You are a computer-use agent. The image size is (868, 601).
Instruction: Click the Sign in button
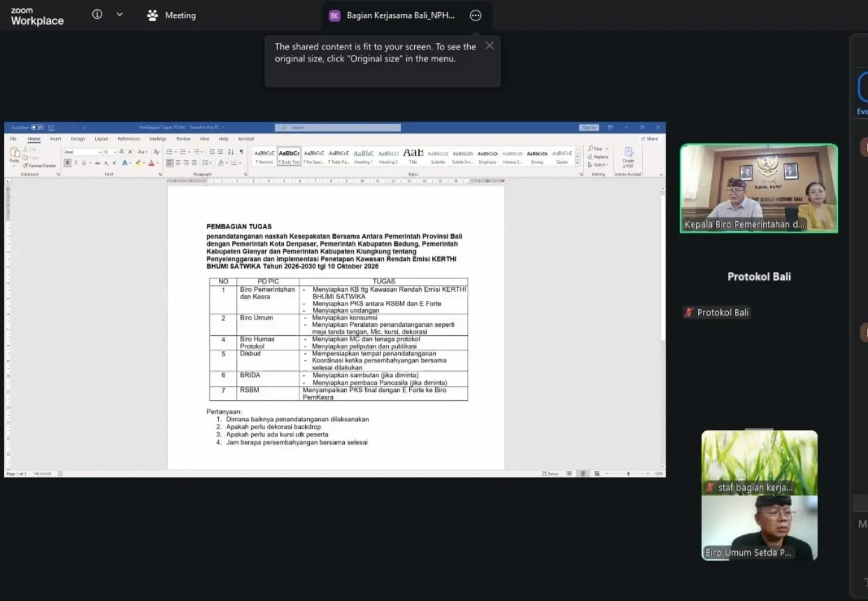589,127
